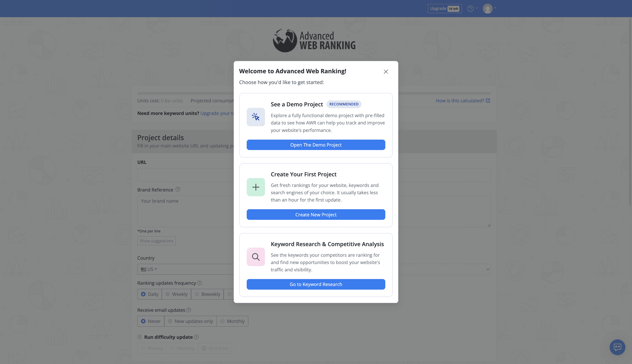The width and height of the screenshot is (632, 364).
Task: Select Monthly email updates option
Action: (x=232, y=321)
